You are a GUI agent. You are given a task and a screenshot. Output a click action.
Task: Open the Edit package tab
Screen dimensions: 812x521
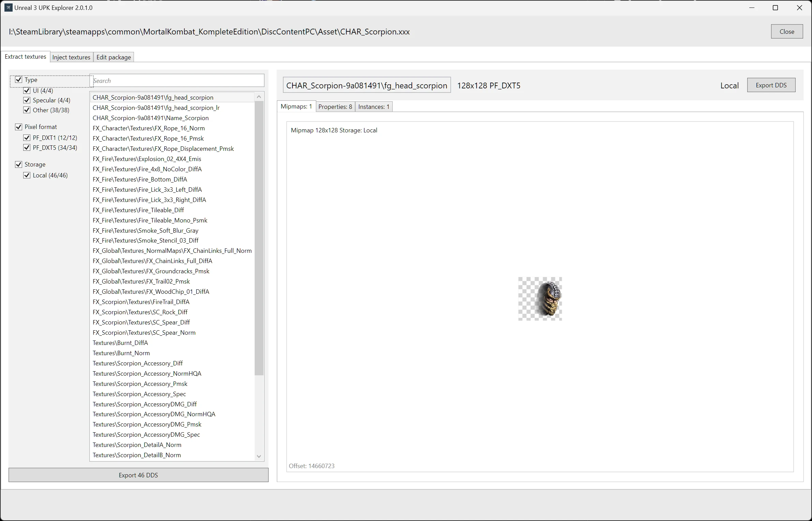click(114, 57)
